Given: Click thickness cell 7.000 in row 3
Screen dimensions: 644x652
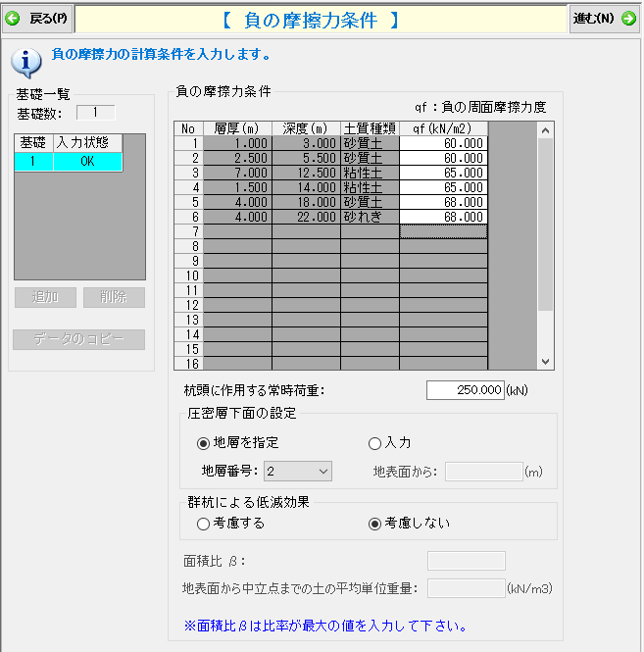Looking at the screenshot, I should 237,173.
